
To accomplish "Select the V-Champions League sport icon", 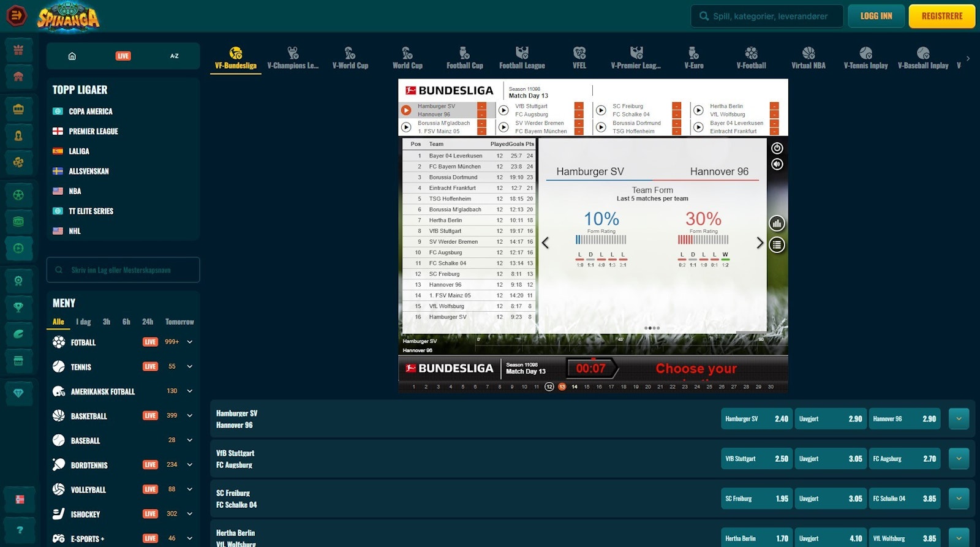I will (x=293, y=58).
